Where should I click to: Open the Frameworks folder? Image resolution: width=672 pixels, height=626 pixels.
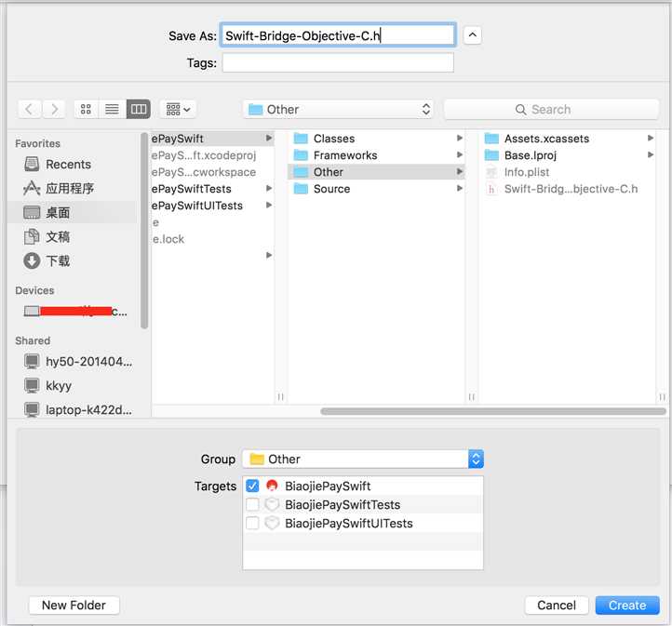376,155
